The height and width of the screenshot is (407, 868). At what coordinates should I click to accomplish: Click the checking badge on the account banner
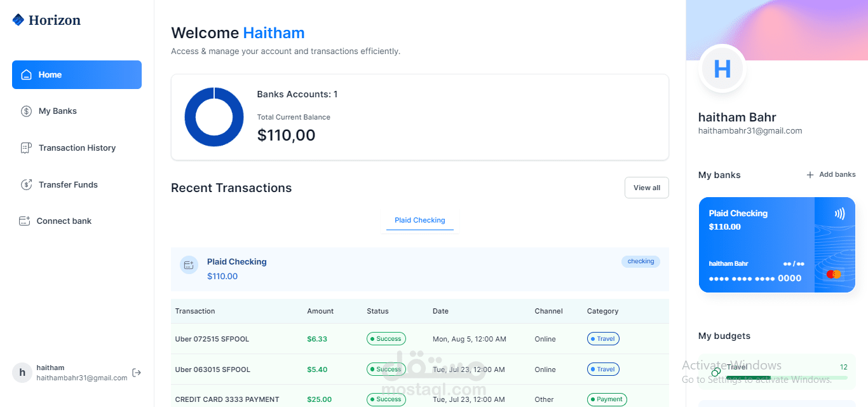click(641, 261)
